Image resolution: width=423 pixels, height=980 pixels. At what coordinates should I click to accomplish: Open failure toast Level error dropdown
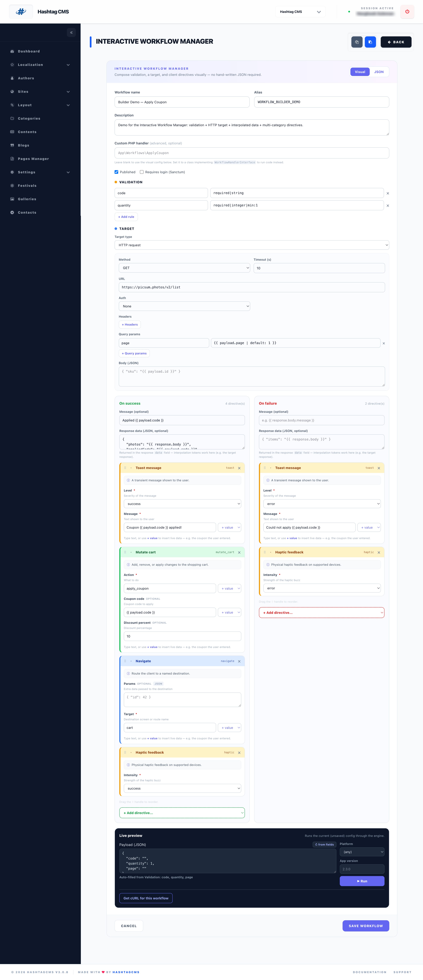322,504
